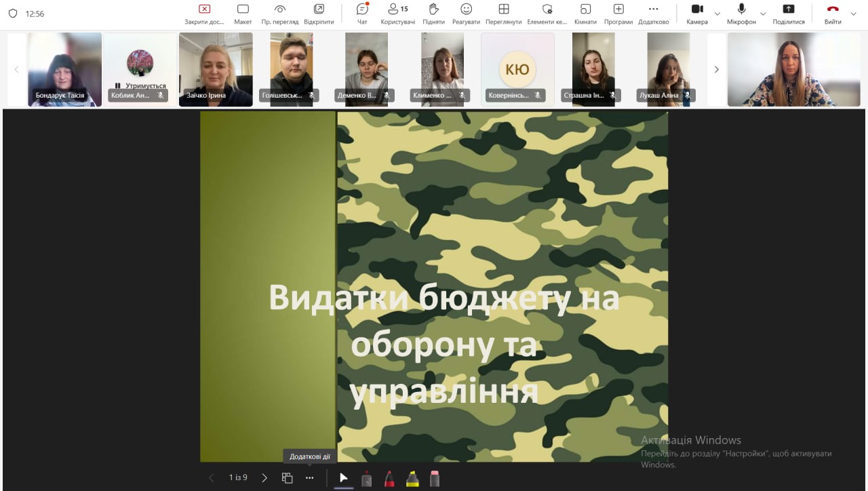The image size is (868, 491).
Task: Open the Переглянути view menu
Action: pos(503,14)
